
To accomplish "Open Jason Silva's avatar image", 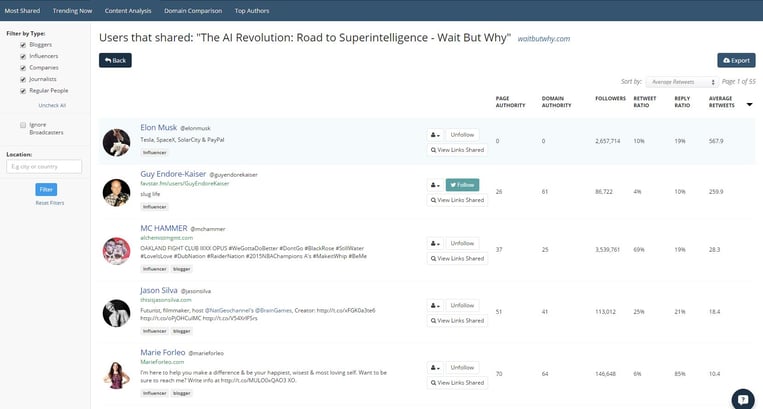I will pyautogui.click(x=117, y=313).
